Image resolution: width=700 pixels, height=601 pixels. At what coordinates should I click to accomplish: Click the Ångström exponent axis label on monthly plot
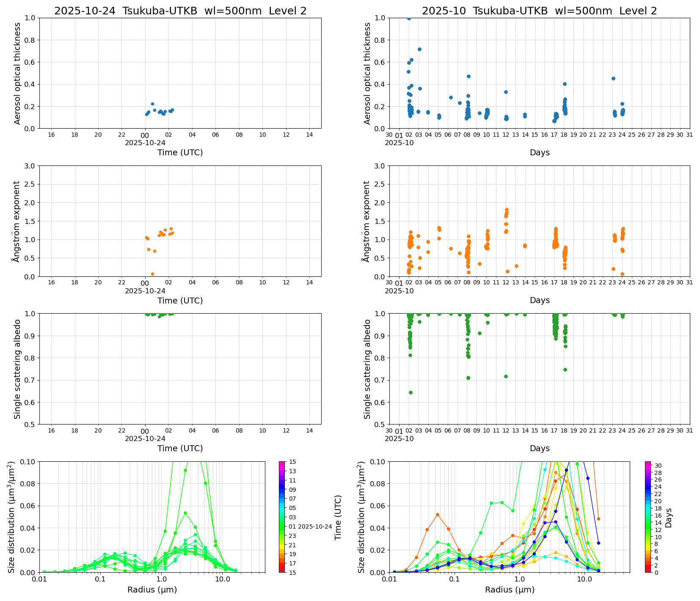pyautogui.click(x=367, y=221)
